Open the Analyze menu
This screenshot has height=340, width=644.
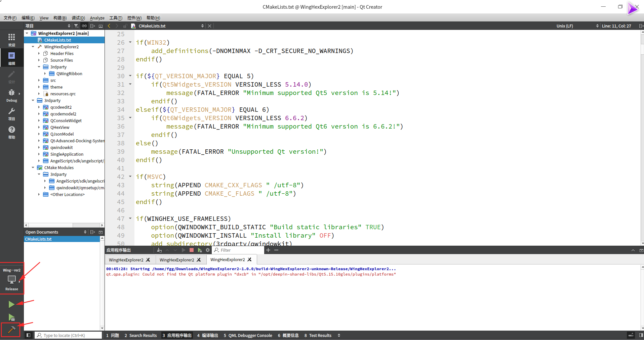[x=97, y=18]
